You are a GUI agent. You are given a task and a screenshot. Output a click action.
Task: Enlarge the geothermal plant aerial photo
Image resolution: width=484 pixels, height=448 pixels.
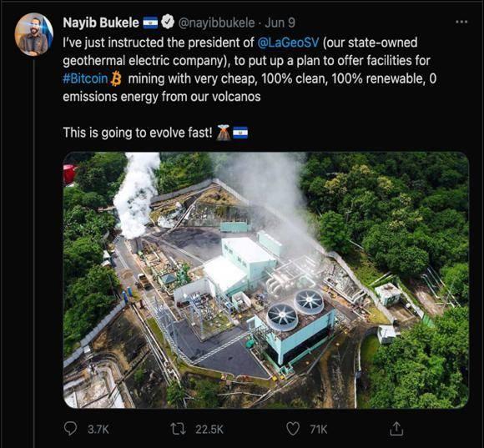(266, 280)
